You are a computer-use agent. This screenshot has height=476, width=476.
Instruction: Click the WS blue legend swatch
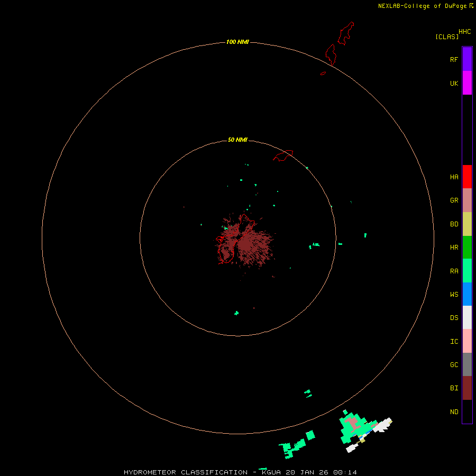click(467, 294)
